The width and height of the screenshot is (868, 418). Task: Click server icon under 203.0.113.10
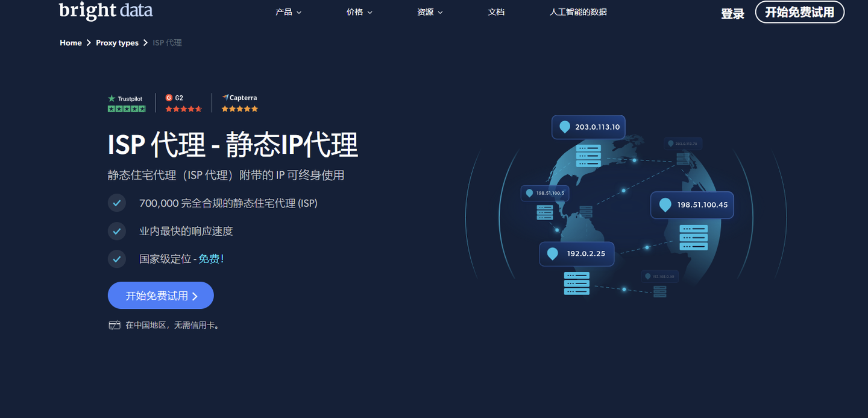click(x=588, y=156)
